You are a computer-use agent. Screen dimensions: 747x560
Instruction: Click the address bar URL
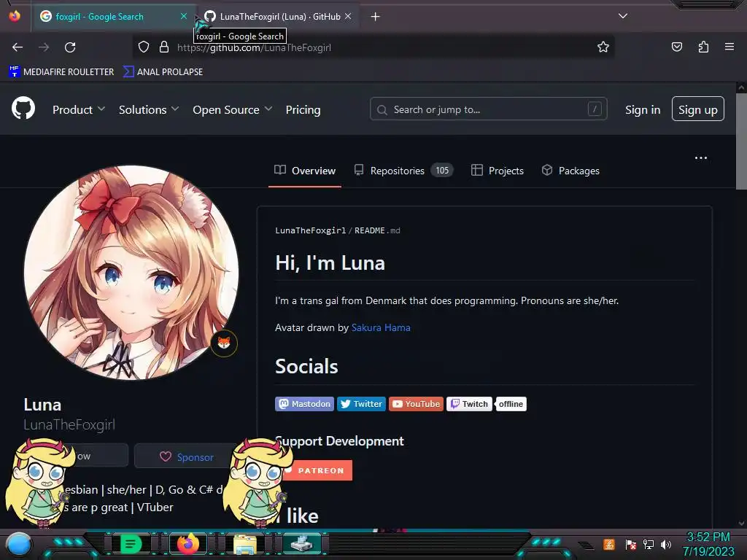[x=254, y=47]
